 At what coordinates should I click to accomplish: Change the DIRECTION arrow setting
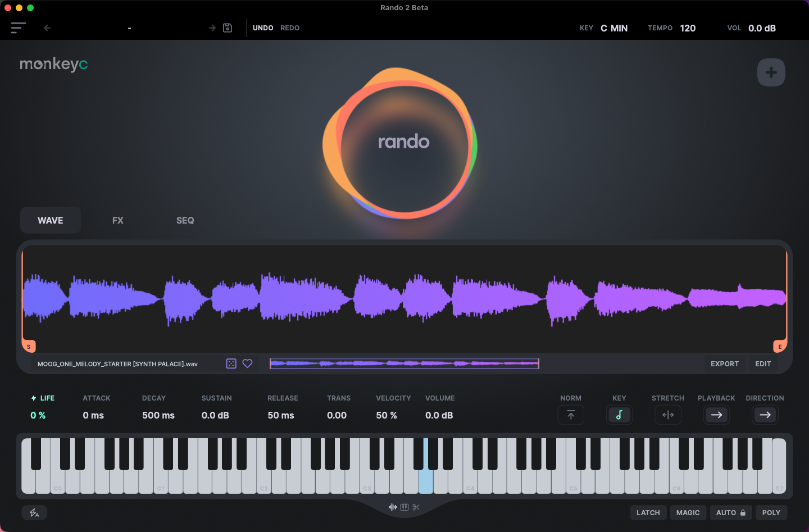coord(765,415)
